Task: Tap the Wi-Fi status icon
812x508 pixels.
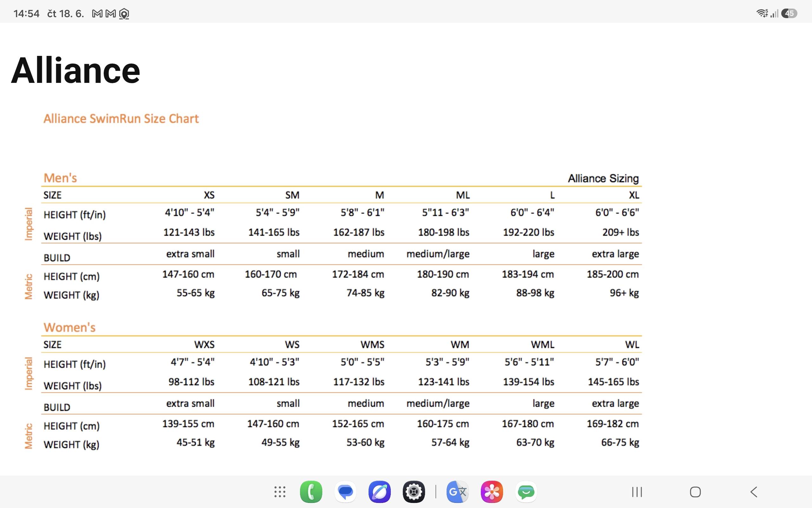Action: (762, 13)
